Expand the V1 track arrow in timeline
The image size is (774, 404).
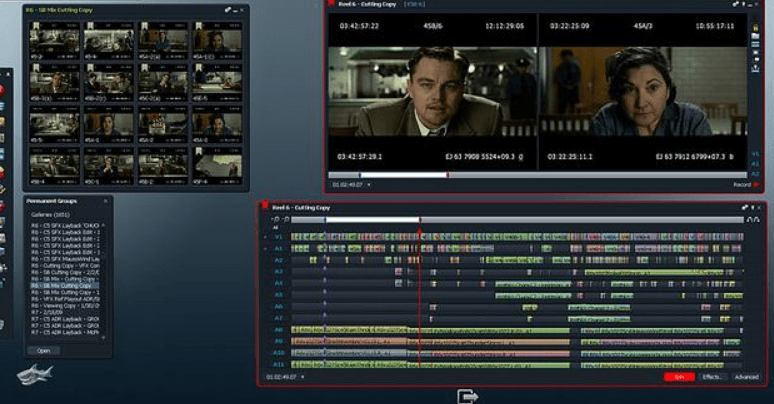coord(266,237)
